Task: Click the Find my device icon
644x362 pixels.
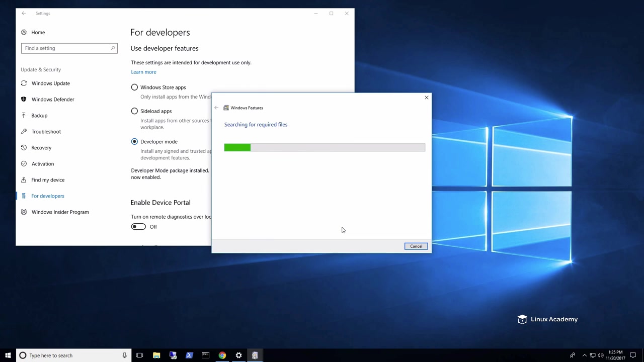Action: pyautogui.click(x=24, y=180)
